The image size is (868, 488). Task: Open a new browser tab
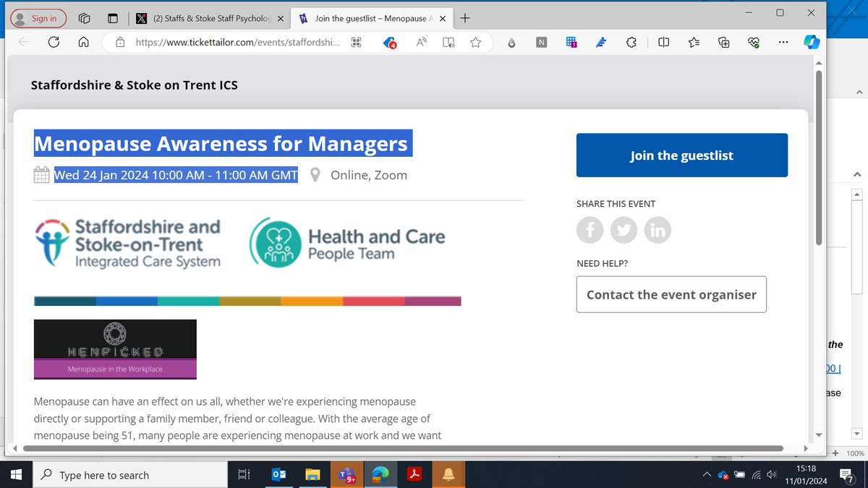(x=464, y=18)
